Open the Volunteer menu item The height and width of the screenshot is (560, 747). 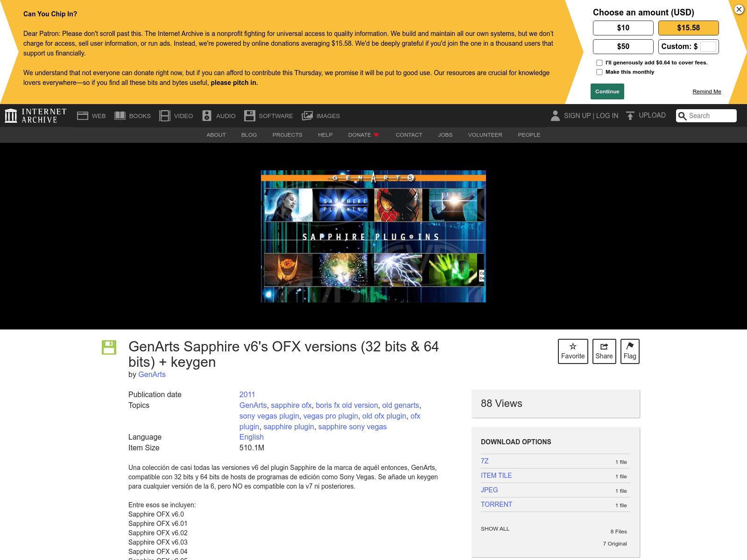(x=485, y=135)
